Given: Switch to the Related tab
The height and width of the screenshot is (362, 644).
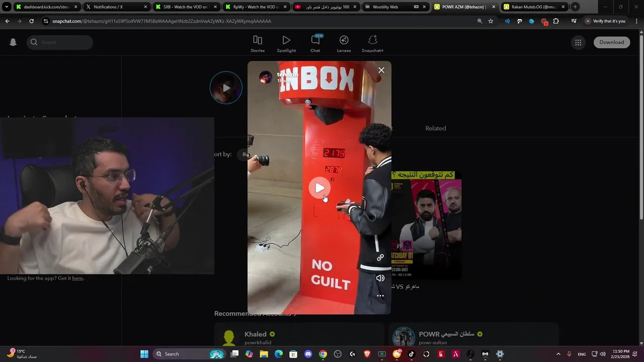Looking at the screenshot, I should 436,128.
